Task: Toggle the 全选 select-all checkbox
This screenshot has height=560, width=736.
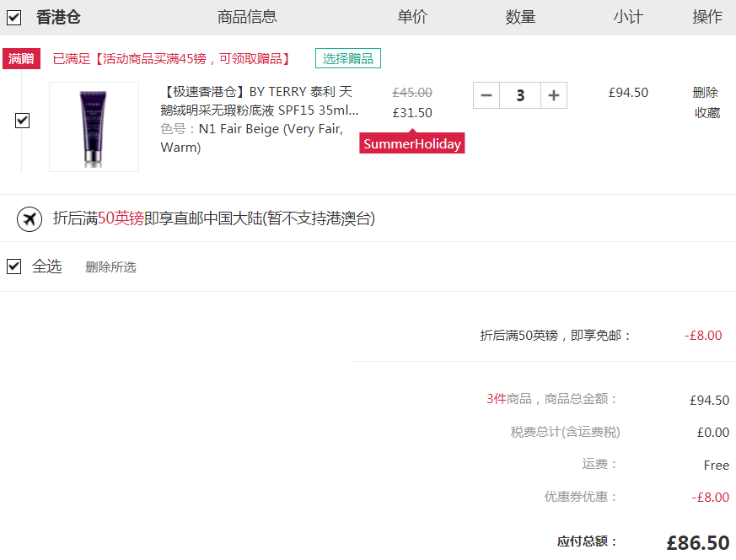Action: 13,267
